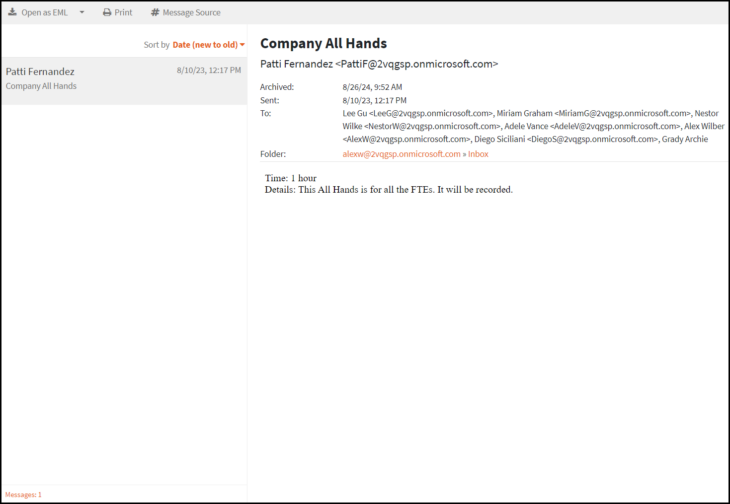Click the Company All Hands subject in list

click(41, 86)
